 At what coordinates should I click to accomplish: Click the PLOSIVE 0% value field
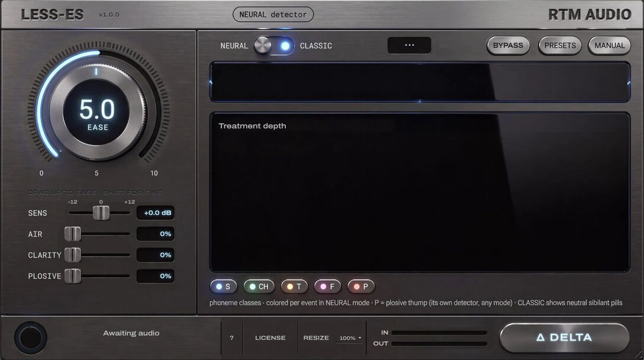pyautogui.click(x=155, y=276)
